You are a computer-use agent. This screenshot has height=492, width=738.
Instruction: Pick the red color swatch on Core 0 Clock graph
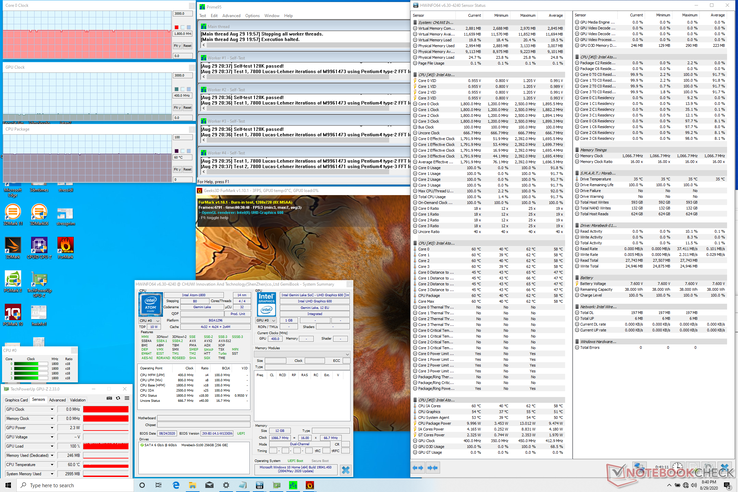pyautogui.click(x=176, y=27)
